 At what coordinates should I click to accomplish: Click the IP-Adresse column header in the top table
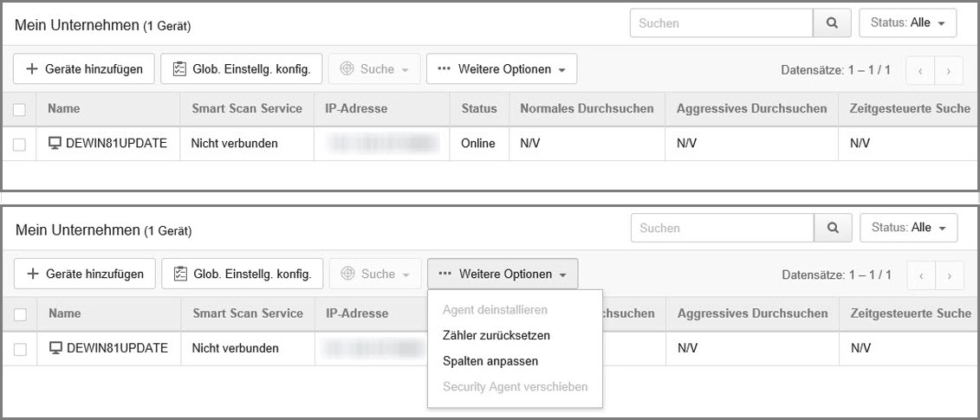point(356,109)
